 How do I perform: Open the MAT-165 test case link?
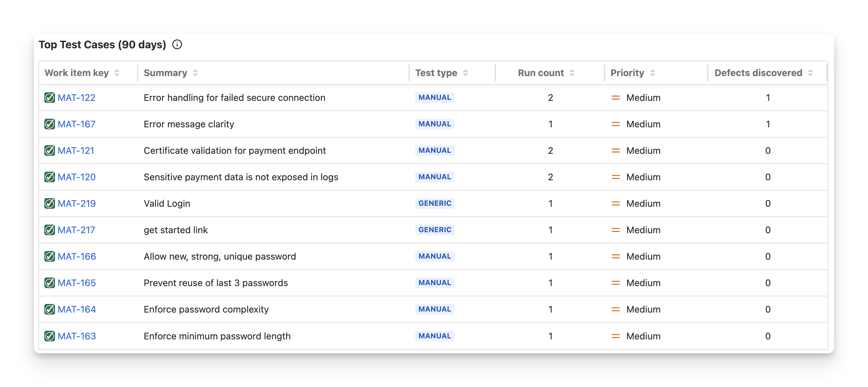point(77,283)
